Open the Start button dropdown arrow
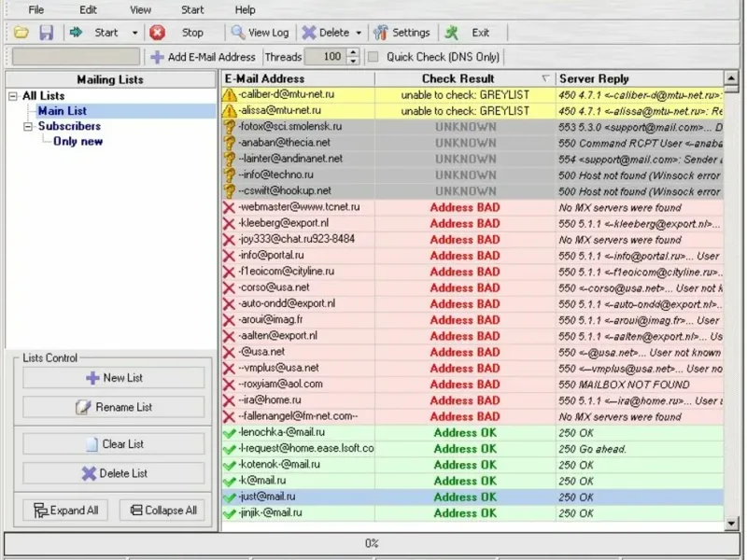The width and height of the screenshot is (747, 560). point(135,33)
